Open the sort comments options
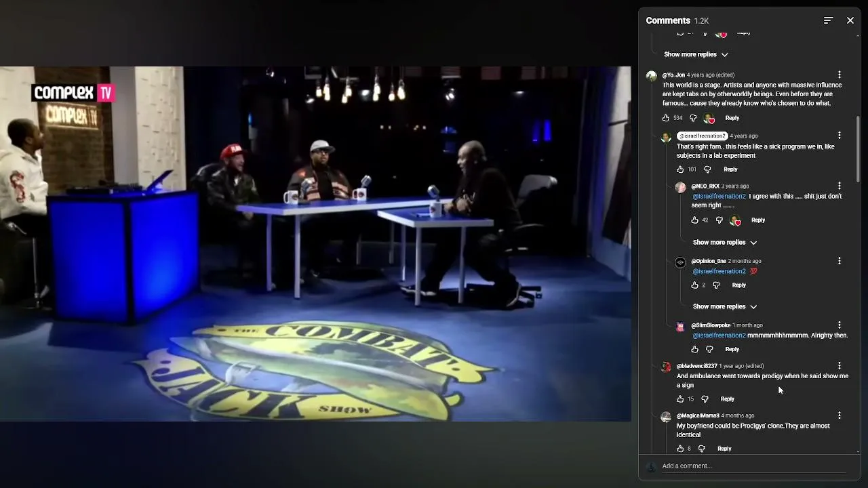Image resolution: width=868 pixels, height=488 pixels. (828, 20)
